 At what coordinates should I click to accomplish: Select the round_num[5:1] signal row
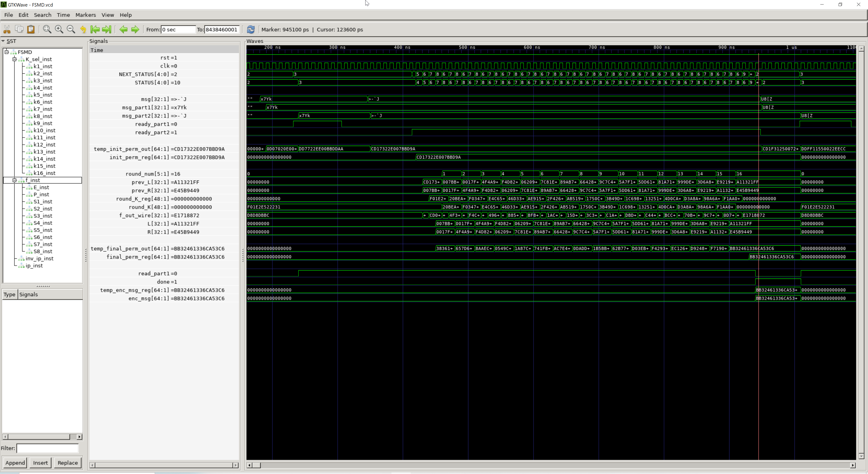164,174
